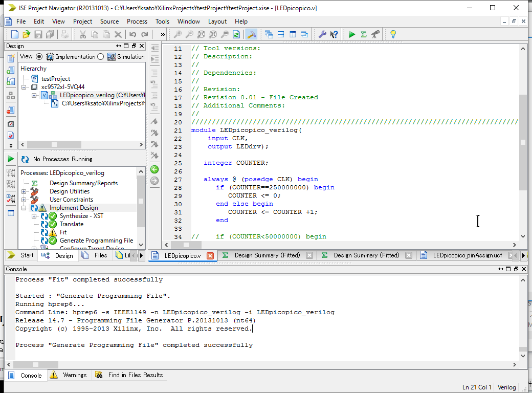Click the editor vertical scrollbar thumb

523,143
